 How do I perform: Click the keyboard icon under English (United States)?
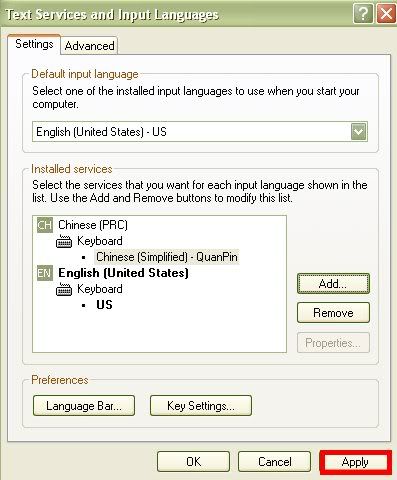click(x=64, y=289)
